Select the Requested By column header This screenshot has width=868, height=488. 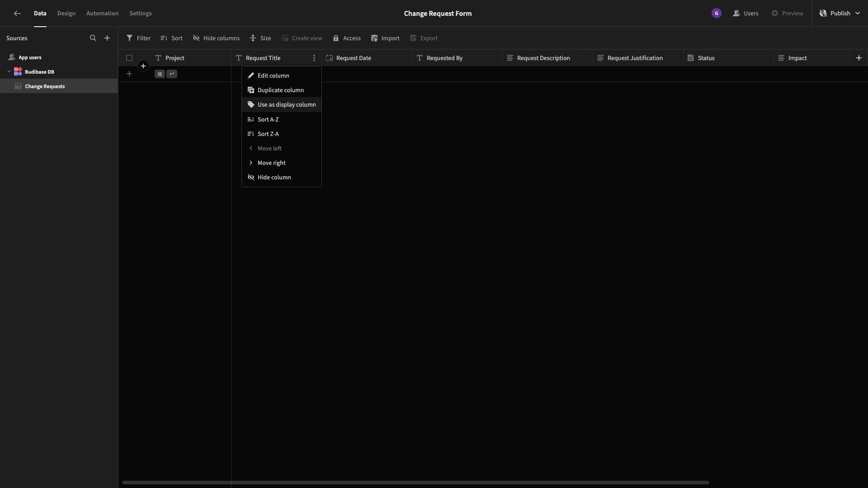tap(457, 58)
